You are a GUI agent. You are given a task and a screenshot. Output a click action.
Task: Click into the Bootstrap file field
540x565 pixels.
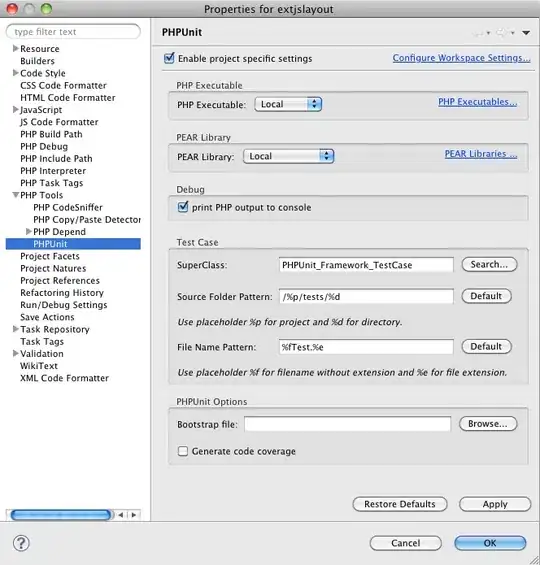(x=348, y=424)
